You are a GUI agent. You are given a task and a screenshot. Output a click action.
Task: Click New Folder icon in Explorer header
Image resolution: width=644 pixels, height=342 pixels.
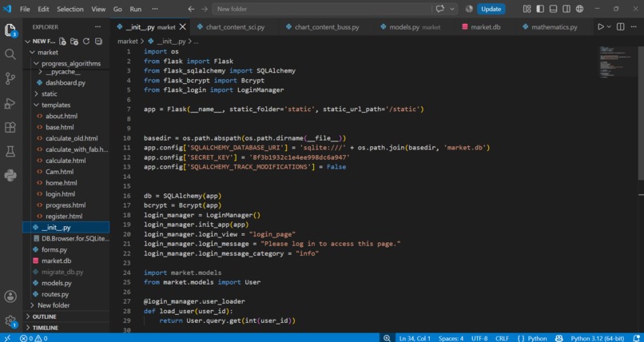[x=74, y=41]
